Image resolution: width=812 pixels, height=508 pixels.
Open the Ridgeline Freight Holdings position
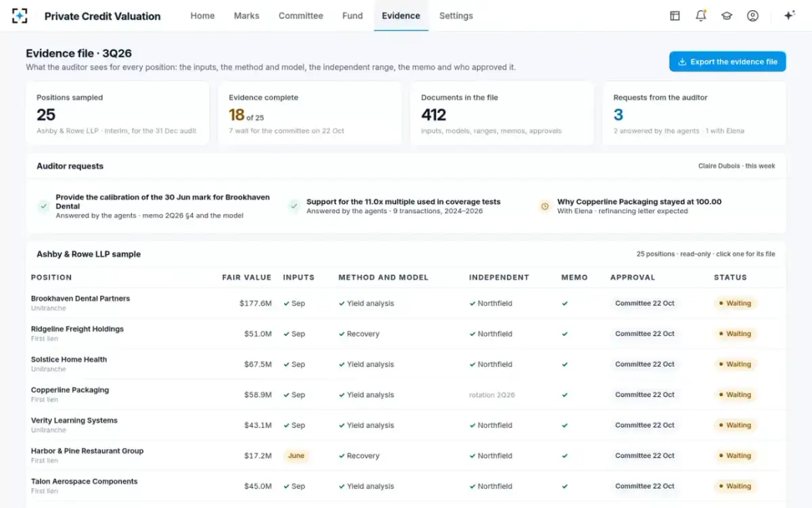406,334
